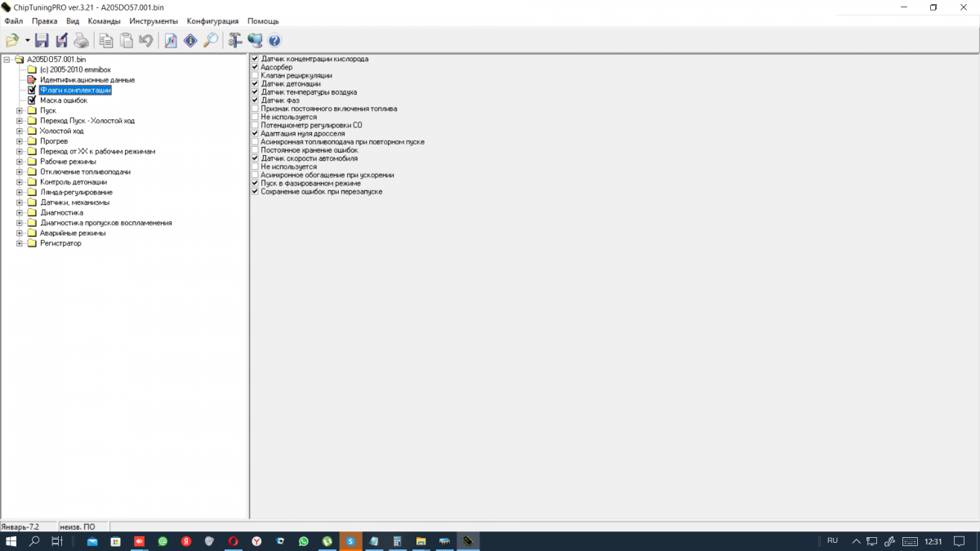Open the Файл menu

pyautogui.click(x=13, y=20)
